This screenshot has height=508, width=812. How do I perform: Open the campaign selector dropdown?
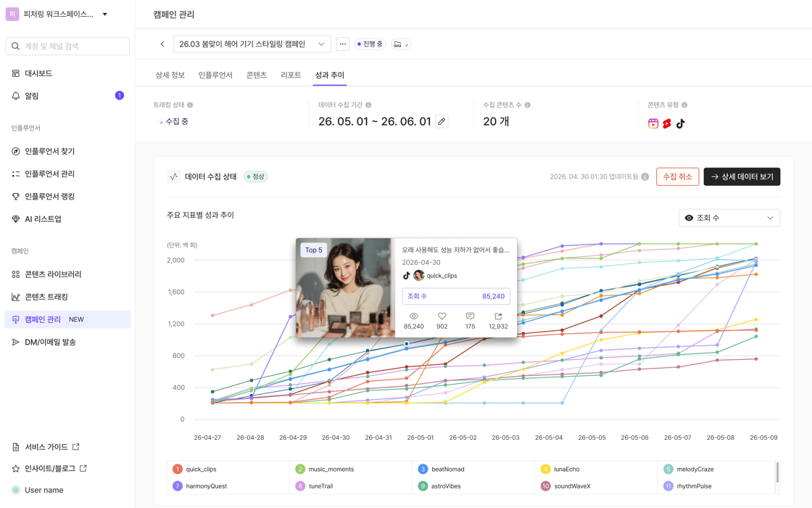252,44
